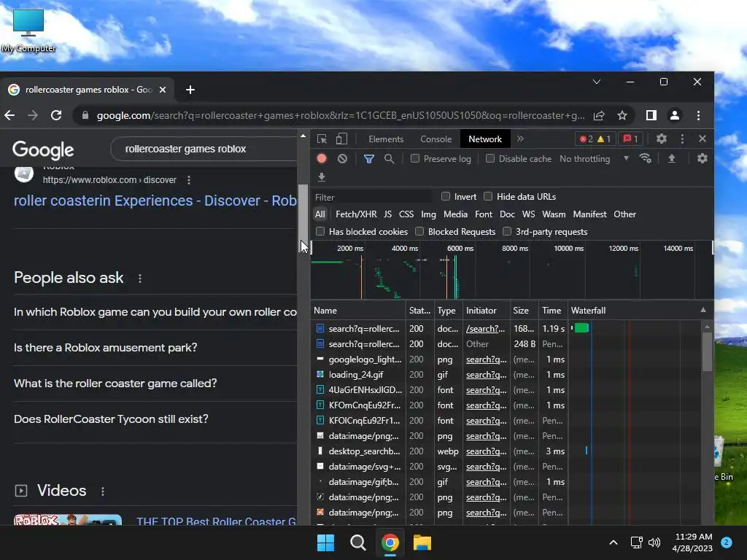Go back to previous page
Screen dimensions: 747x560
click(9, 115)
